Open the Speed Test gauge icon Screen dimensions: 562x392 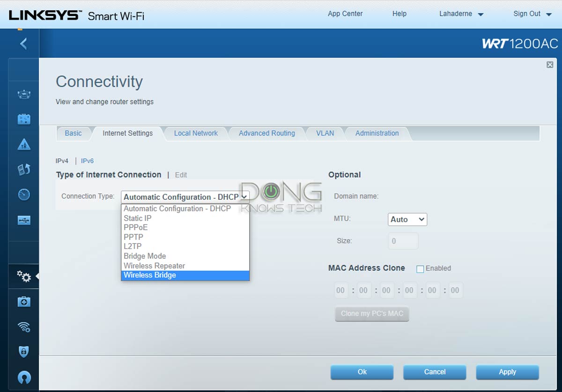click(24, 194)
